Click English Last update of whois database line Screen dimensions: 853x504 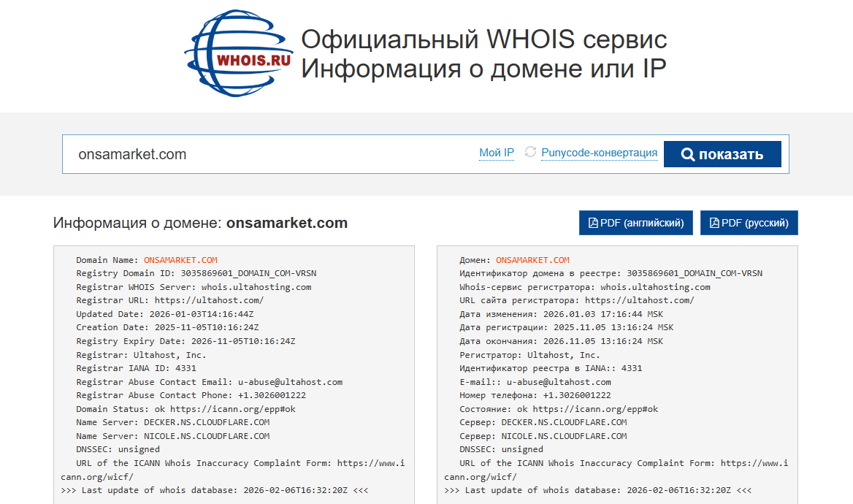pyautogui.click(x=215, y=490)
